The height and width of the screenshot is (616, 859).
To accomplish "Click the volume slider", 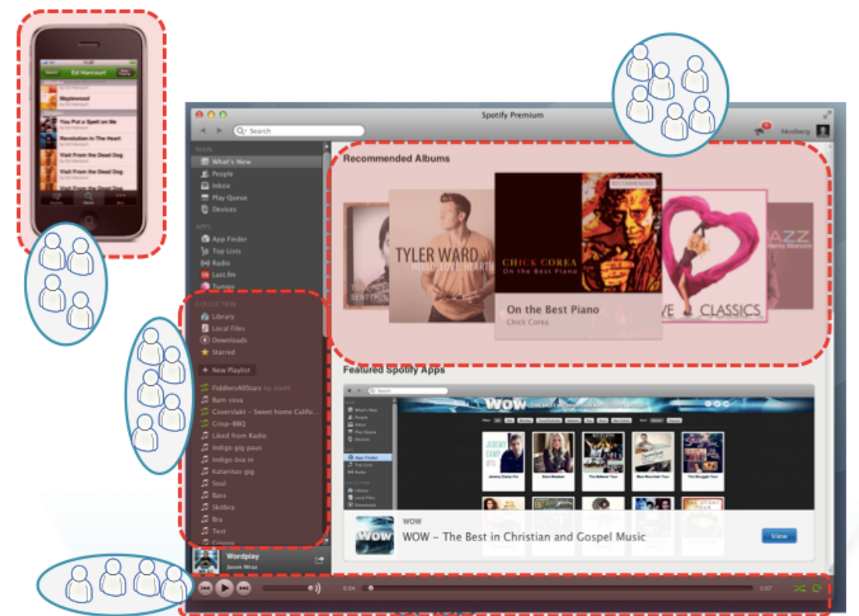I will [x=287, y=588].
